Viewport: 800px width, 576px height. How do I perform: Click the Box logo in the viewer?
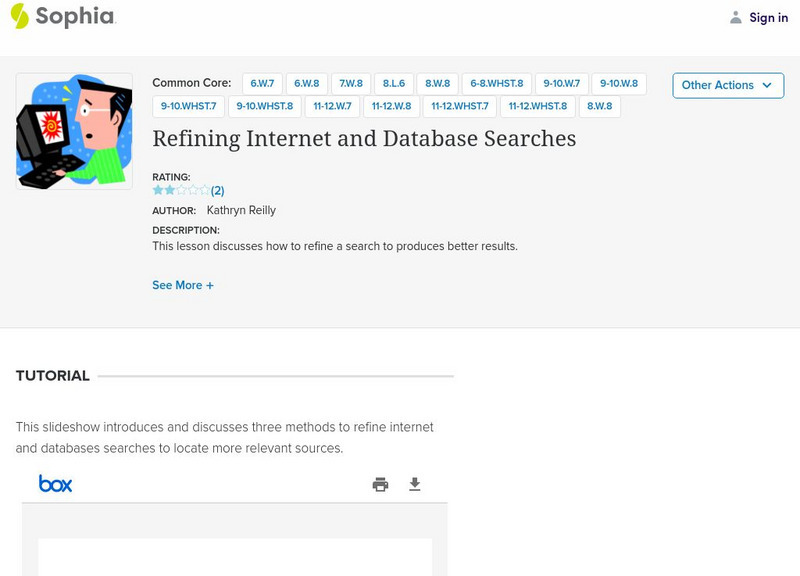pos(56,484)
